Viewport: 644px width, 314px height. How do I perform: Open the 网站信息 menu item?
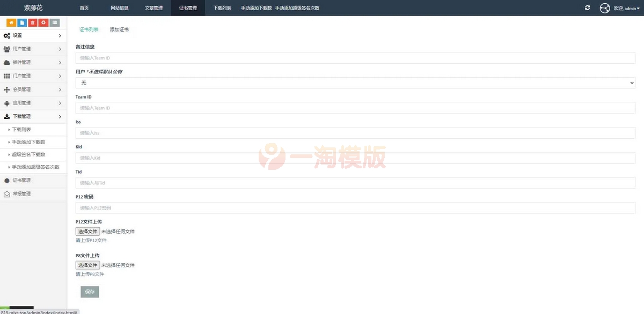(119, 8)
